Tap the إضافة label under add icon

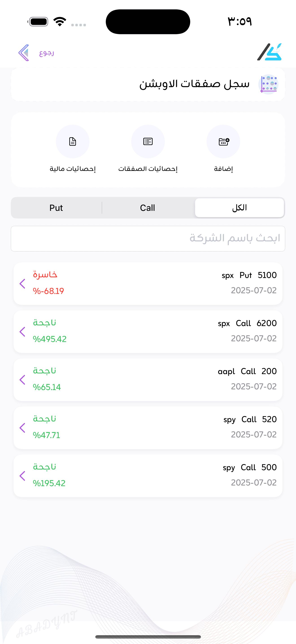pyautogui.click(x=223, y=169)
